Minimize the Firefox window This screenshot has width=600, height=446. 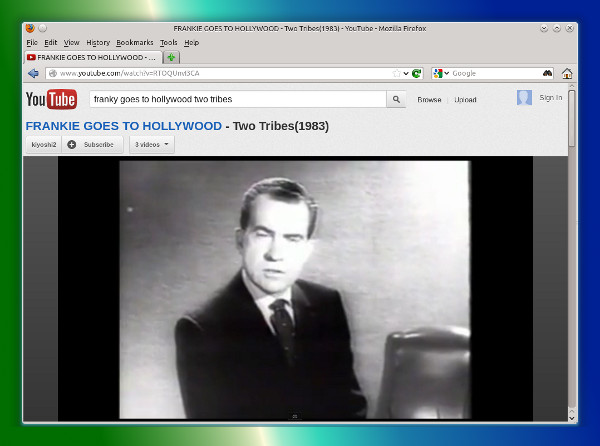click(x=544, y=28)
